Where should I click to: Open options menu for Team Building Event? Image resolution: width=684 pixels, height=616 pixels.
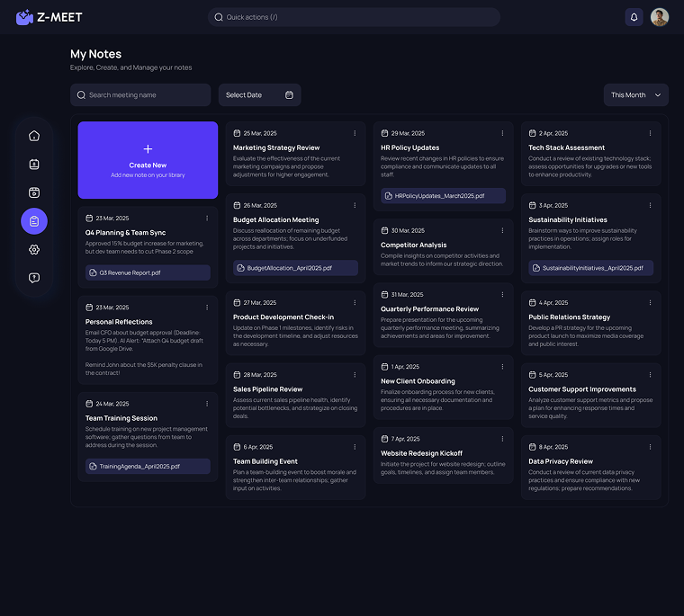click(355, 447)
